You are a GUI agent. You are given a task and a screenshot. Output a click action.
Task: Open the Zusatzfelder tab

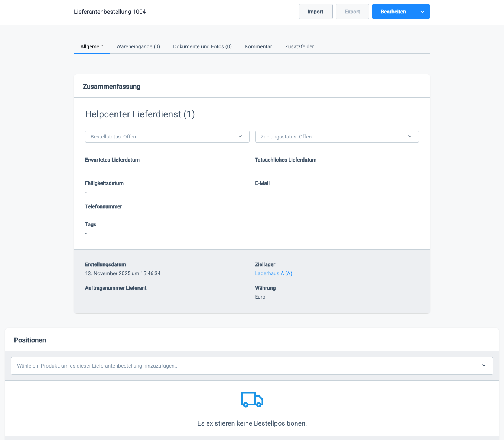point(299,46)
